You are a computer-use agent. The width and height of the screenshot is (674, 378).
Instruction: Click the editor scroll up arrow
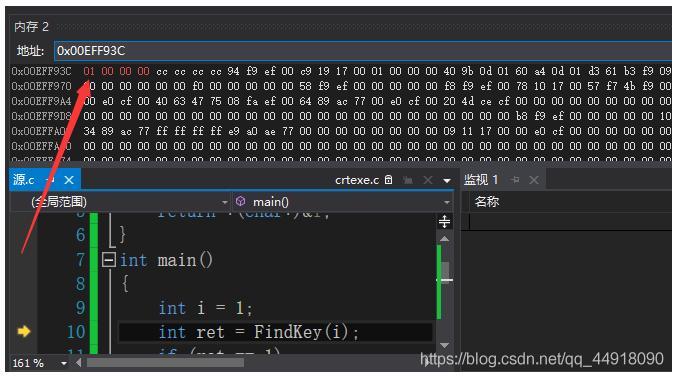coord(444,239)
